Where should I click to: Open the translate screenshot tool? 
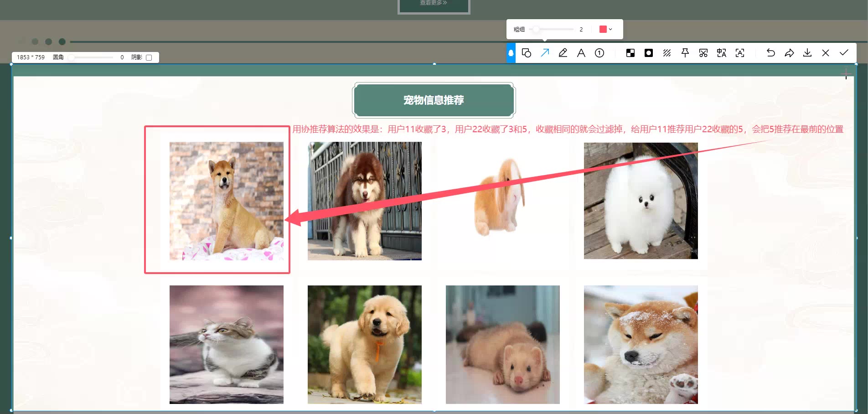(x=722, y=53)
